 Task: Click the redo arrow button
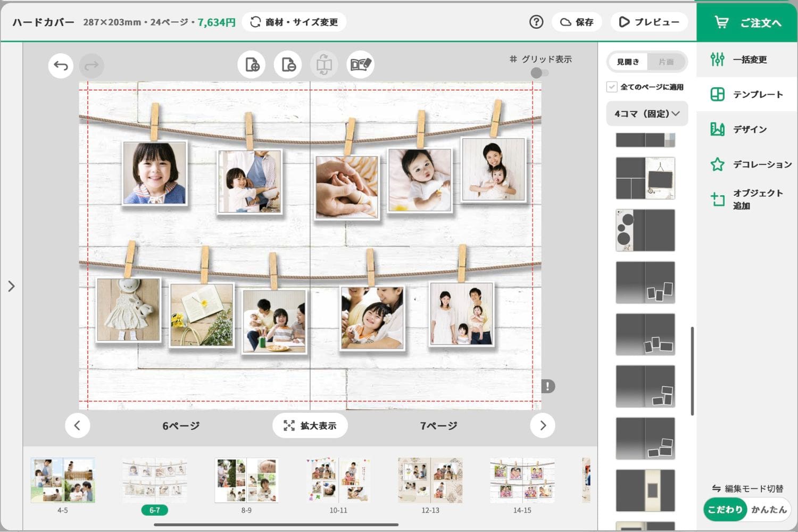(x=92, y=66)
